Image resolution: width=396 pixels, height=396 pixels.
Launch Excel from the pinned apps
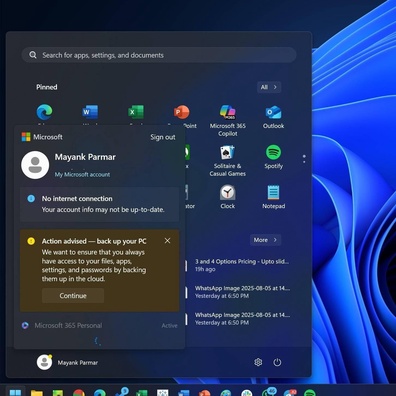tap(136, 112)
